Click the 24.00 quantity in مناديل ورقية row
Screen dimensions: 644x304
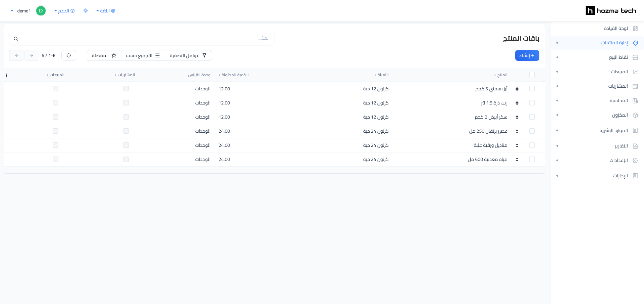[224, 145]
